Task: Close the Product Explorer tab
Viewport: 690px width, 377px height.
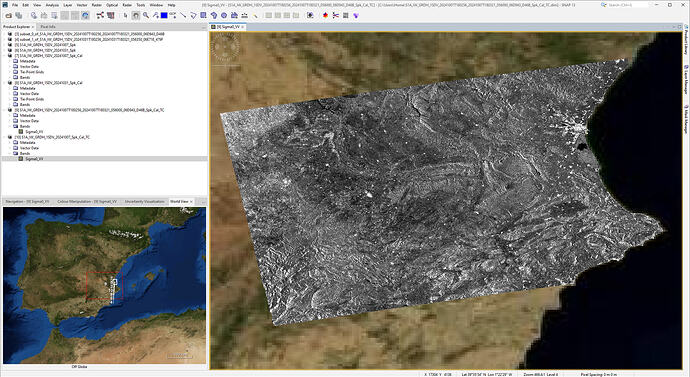Action: click(x=33, y=27)
